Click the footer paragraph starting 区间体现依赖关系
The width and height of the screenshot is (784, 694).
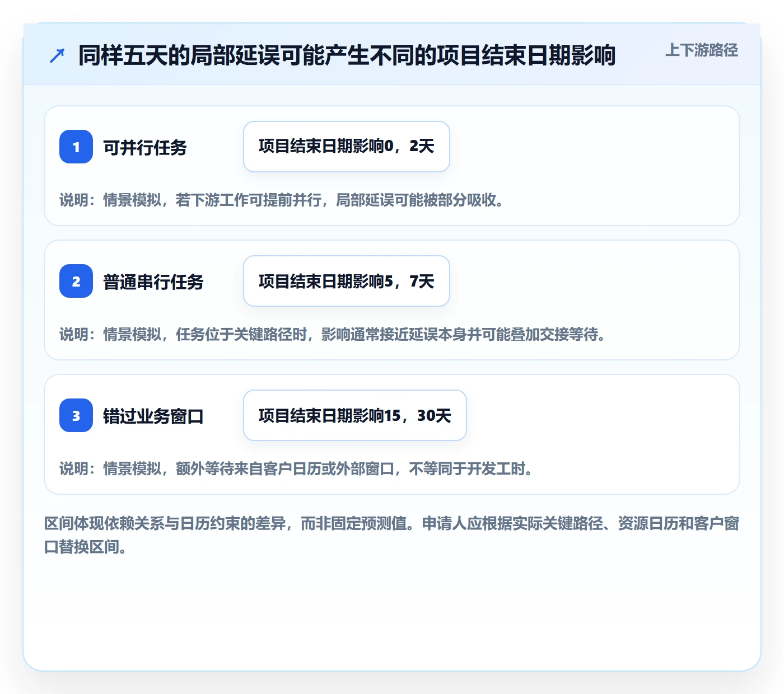[392, 535]
